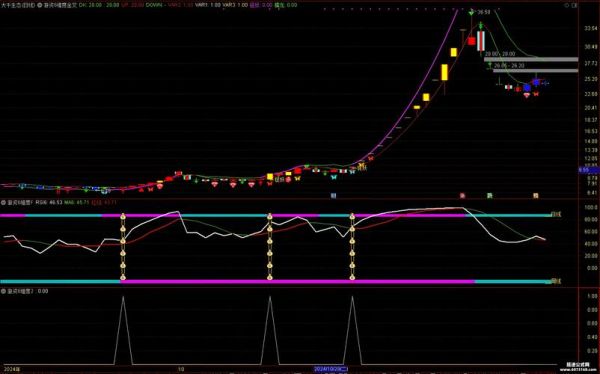Click the lower gray support band labeled 26.20
This screenshot has width=600, height=374.
[536, 70]
